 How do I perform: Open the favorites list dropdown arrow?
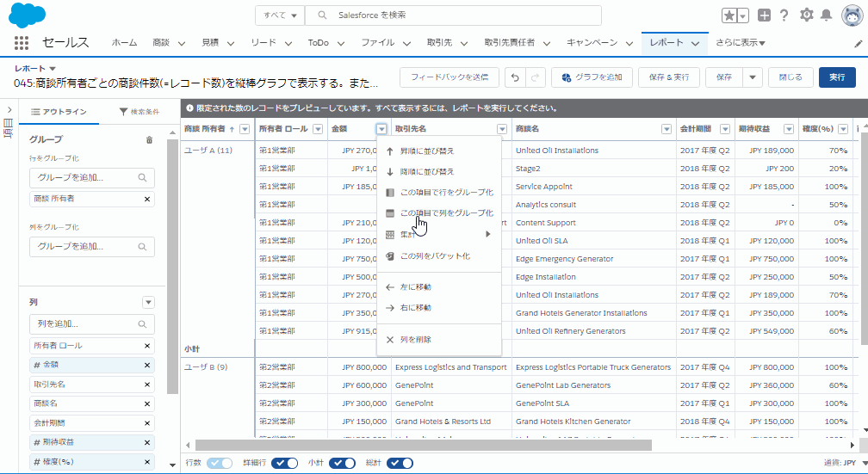coord(743,15)
